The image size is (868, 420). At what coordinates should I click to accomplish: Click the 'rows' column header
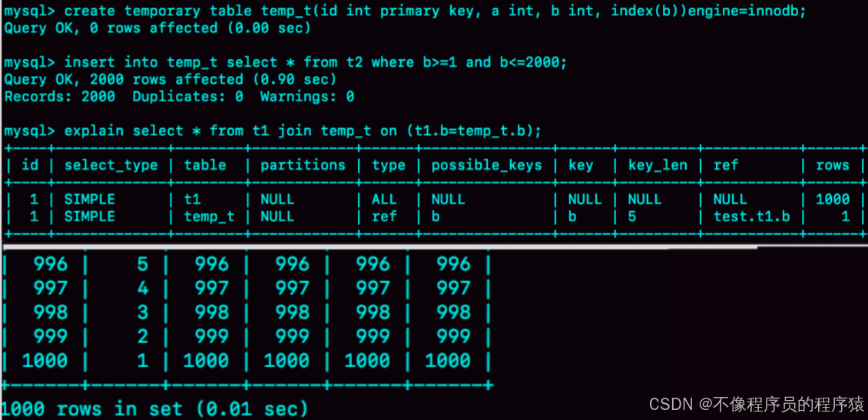[x=833, y=165]
